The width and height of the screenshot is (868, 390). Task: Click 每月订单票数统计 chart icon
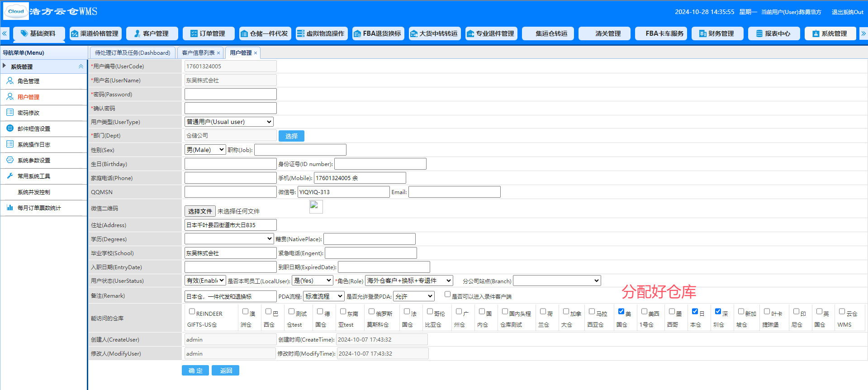[x=9, y=208]
